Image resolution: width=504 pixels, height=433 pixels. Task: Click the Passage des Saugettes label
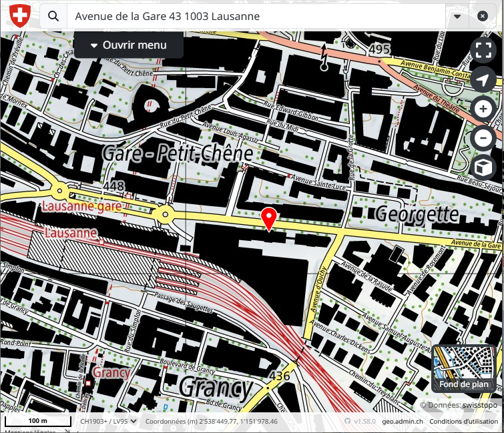click(x=184, y=302)
